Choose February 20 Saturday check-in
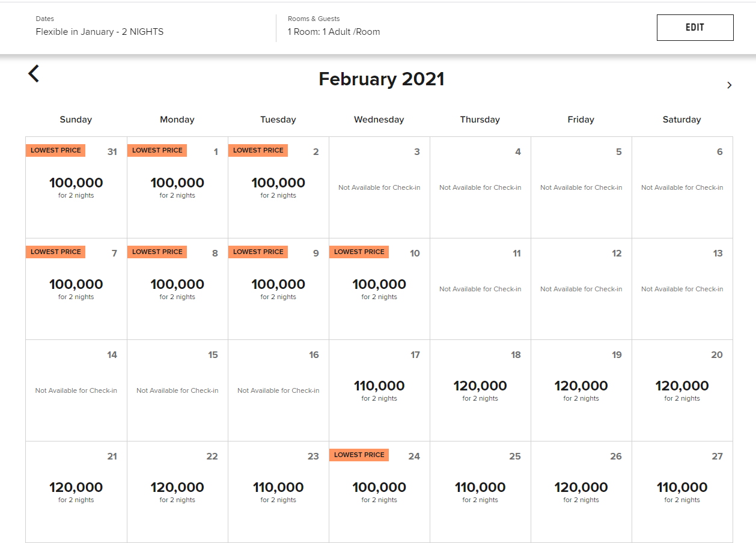This screenshot has height=543, width=756. [682, 390]
